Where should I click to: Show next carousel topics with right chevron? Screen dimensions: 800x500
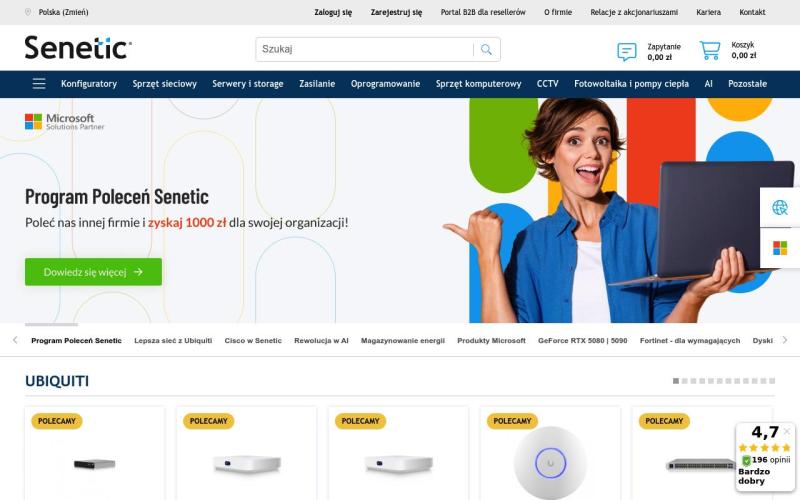tap(785, 340)
